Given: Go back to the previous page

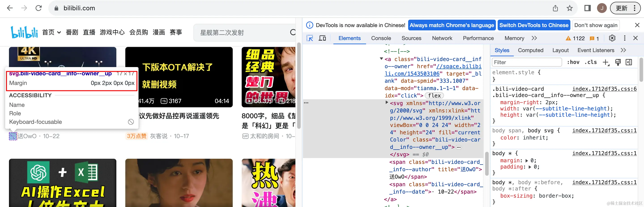Looking at the screenshot, I should [x=10, y=8].
